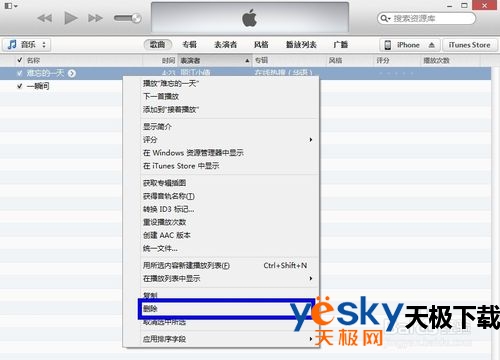
Task: Select 获得音轨名称(T) menu entry
Action: coord(221,196)
